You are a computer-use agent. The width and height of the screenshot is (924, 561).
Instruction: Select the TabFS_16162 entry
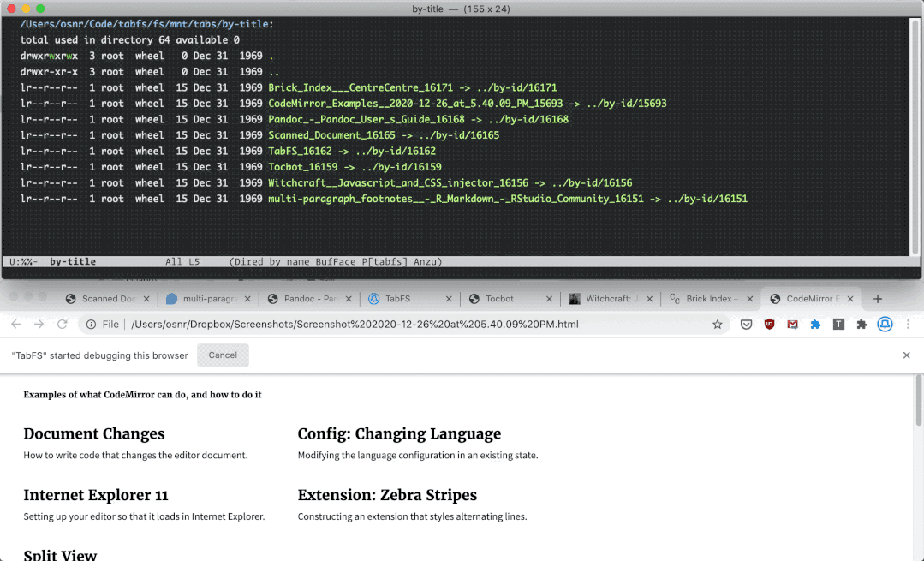300,151
